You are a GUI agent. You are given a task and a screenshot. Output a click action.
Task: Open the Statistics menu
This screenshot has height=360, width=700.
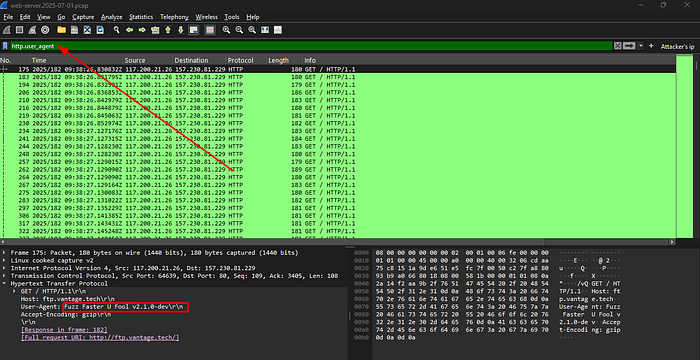tap(141, 17)
